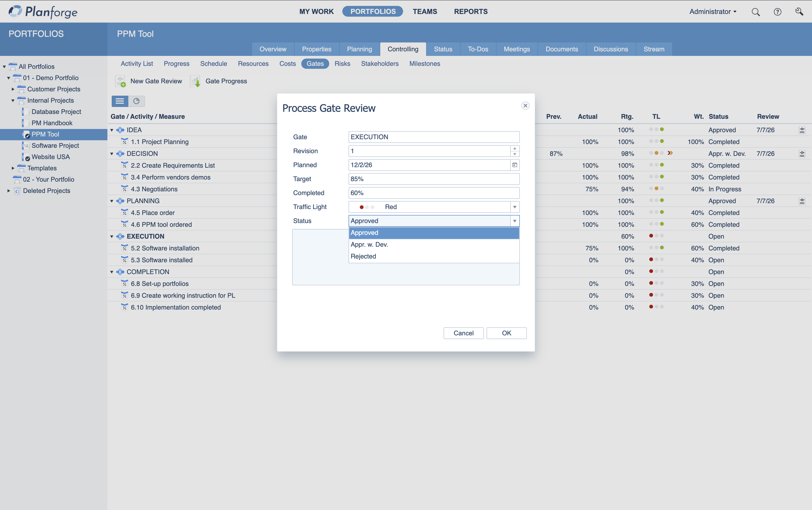Click the Gate Progress icon
This screenshot has width=812, height=510.
(195, 81)
